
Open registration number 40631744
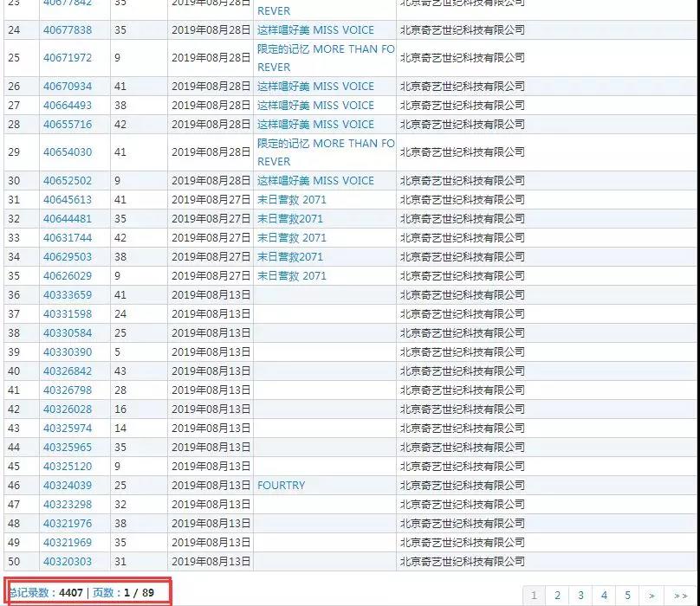click(68, 238)
